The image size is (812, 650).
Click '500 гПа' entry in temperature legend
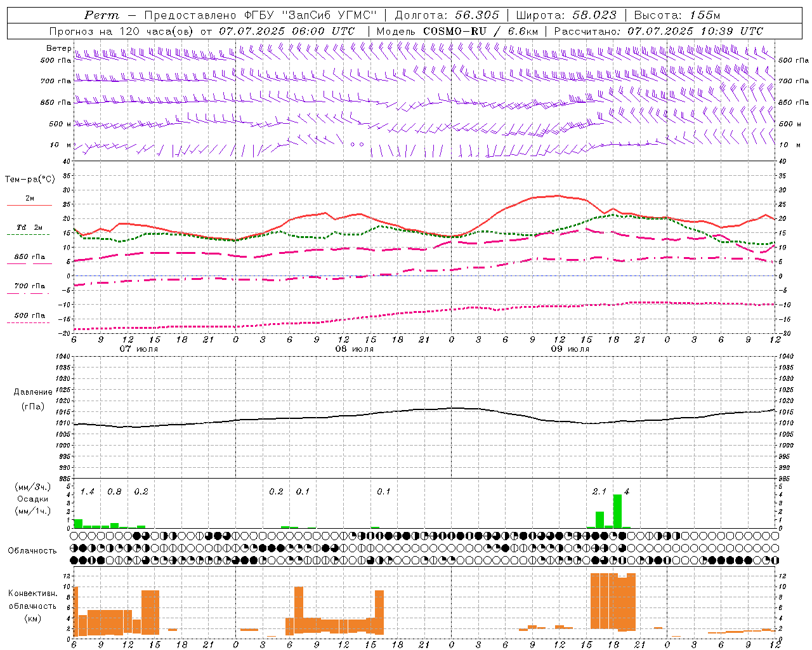pyautogui.click(x=29, y=315)
